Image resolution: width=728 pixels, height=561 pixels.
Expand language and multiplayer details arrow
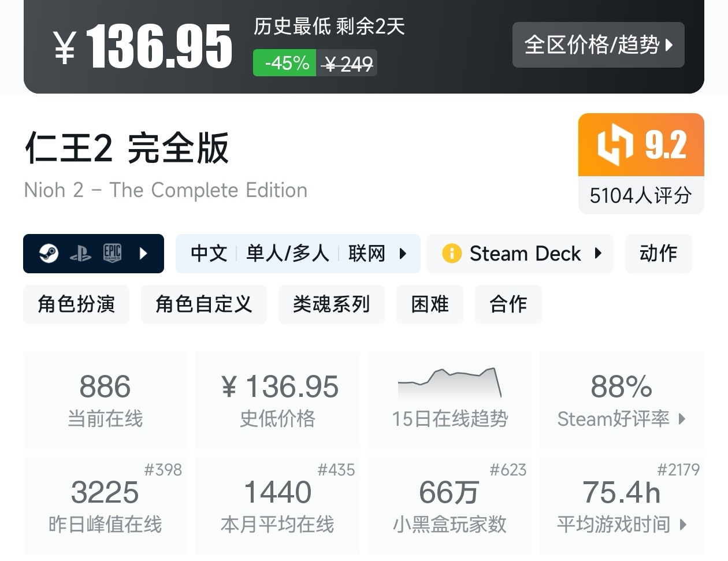pyautogui.click(x=403, y=253)
